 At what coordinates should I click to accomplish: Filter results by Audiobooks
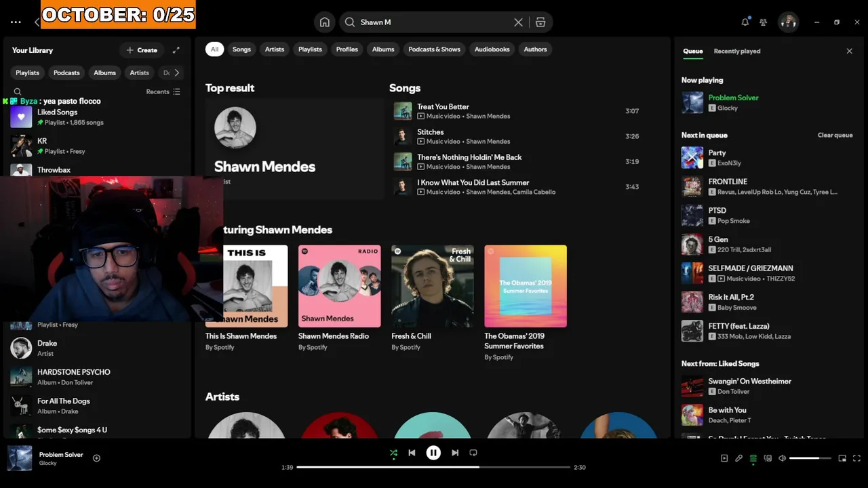[x=492, y=49]
